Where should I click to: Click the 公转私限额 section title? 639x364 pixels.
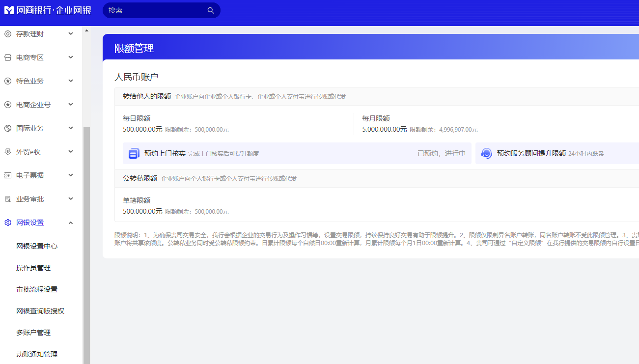coord(140,178)
